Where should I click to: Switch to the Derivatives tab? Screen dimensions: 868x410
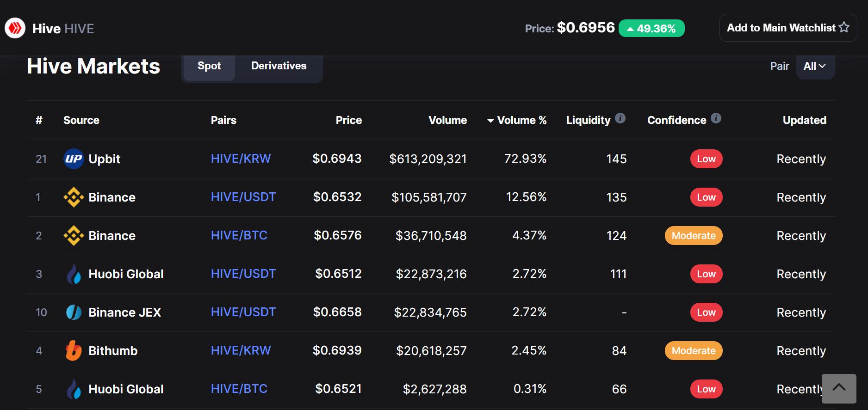coord(279,66)
